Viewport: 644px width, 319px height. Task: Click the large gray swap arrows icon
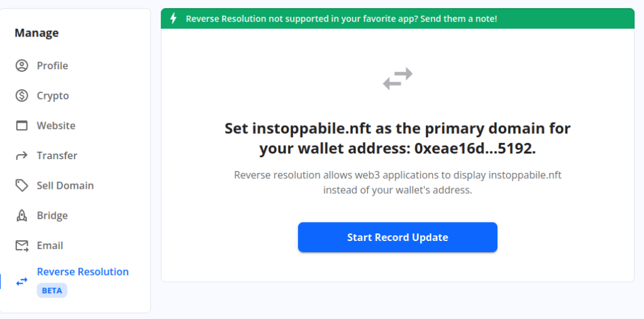coord(397,79)
